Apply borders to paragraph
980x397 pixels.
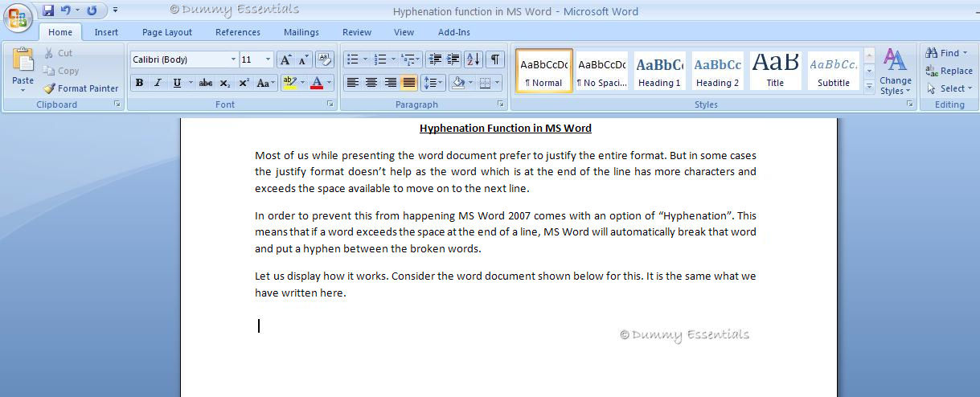pyautogui.click(x=485, y=83)
